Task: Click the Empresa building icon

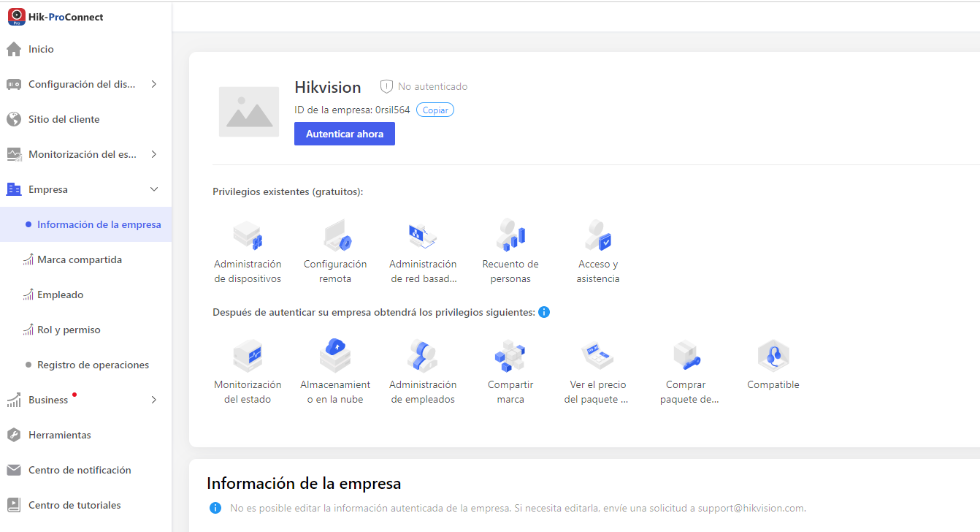Action: [14, 189]
